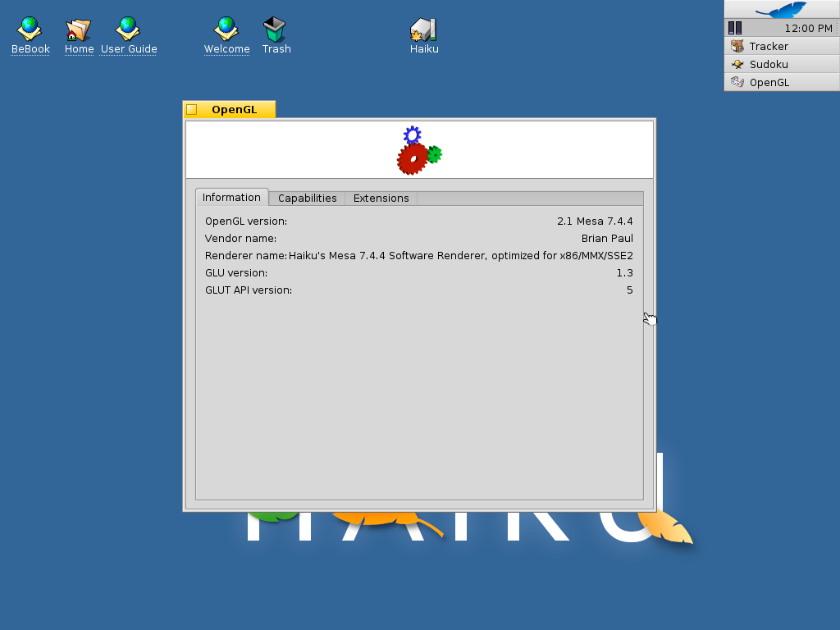This screenshot has height=630, width=840.
Task: Switch to the Capabilities tab
Action: pyautogui.click(x=307, y=199)
